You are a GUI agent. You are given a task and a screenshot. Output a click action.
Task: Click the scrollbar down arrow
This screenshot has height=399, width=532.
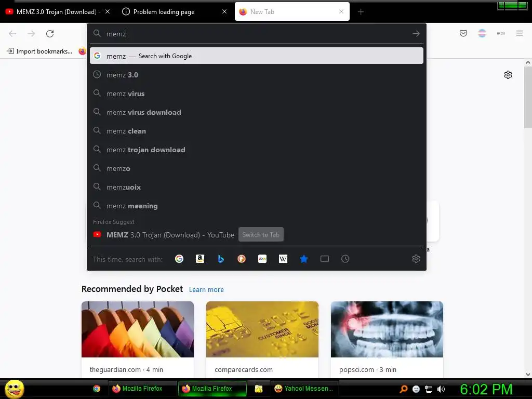528,375
